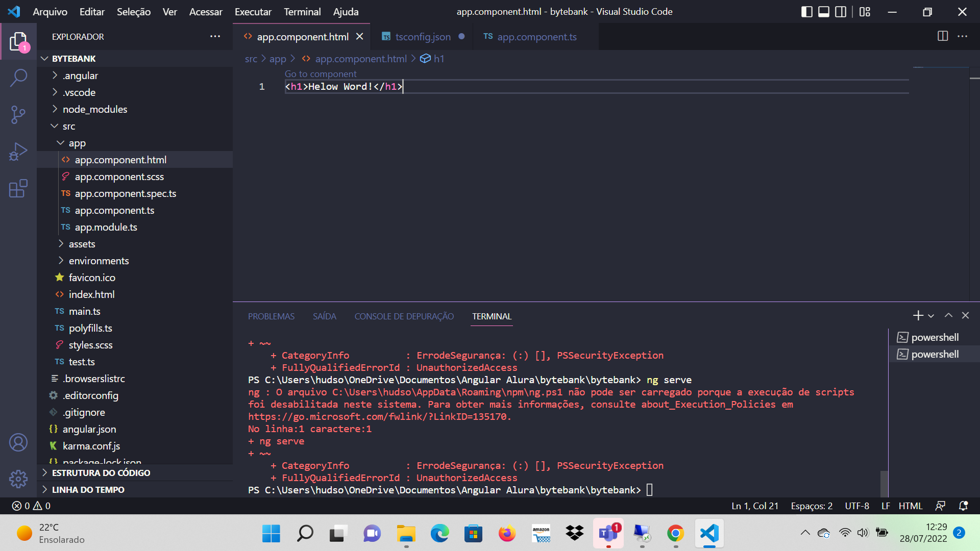Click the terminal vertical scrollbar thumb
Image resolution: width=980 pixels, height=551 pixels.
pyautogui.click(x=884, y=483)
